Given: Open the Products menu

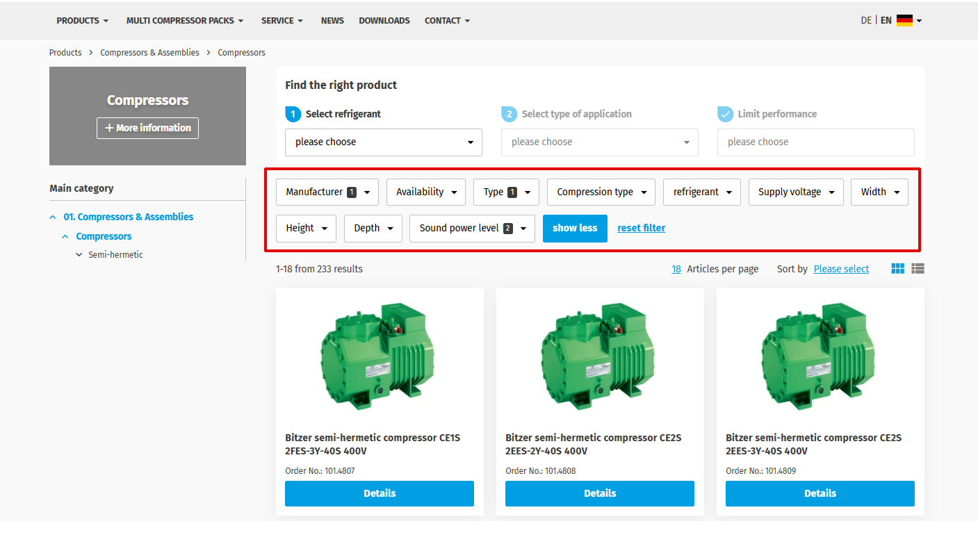Looking at the screenshot, I should click(82, 21).
